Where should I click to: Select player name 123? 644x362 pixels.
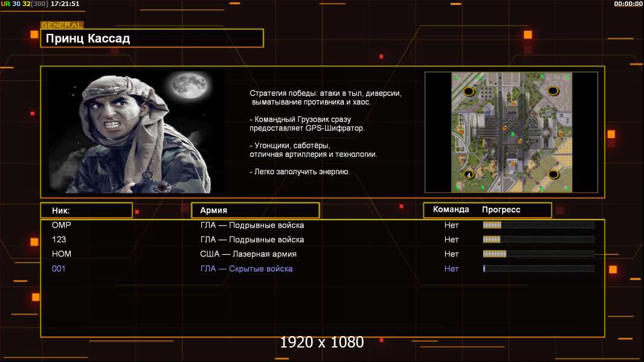59,240
